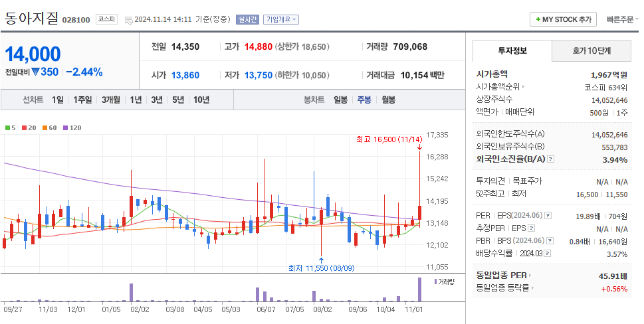Switch to the 호가10단계 tab
644x324 pixels.
click(x=591, y=51)
